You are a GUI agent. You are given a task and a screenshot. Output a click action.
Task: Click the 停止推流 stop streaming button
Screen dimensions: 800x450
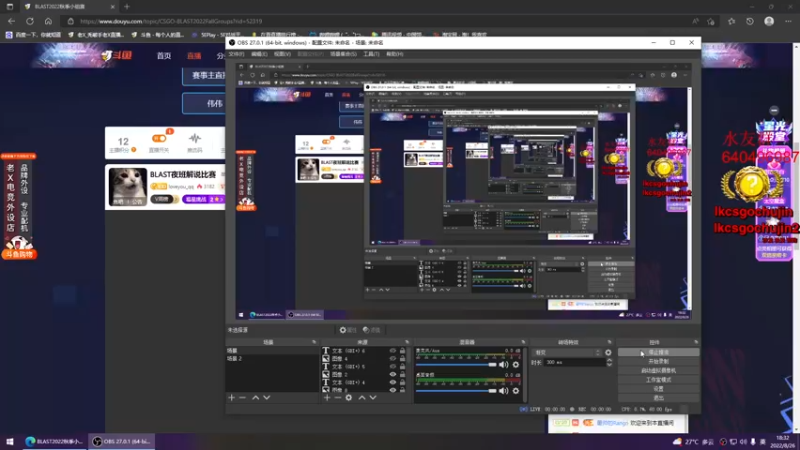[x=658, y=353]
